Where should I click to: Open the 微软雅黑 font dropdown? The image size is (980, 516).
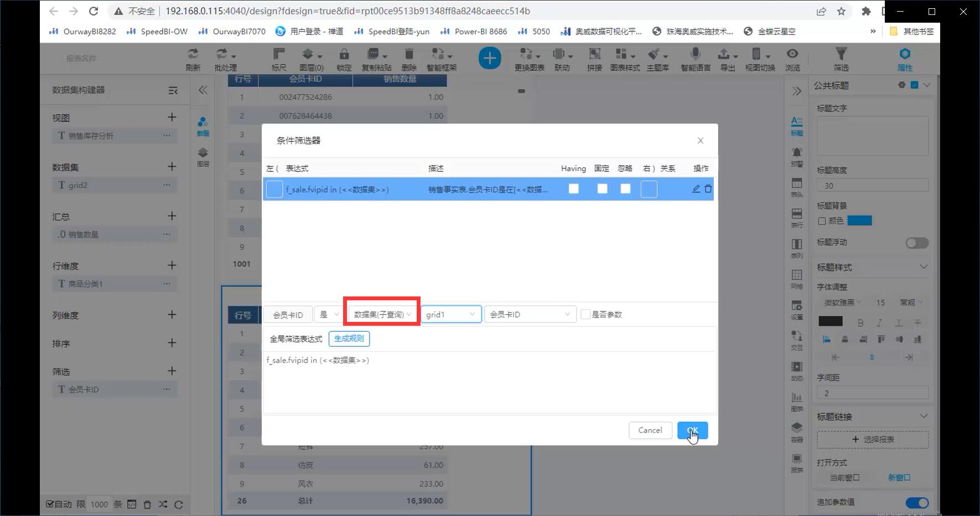pos(843,303)
